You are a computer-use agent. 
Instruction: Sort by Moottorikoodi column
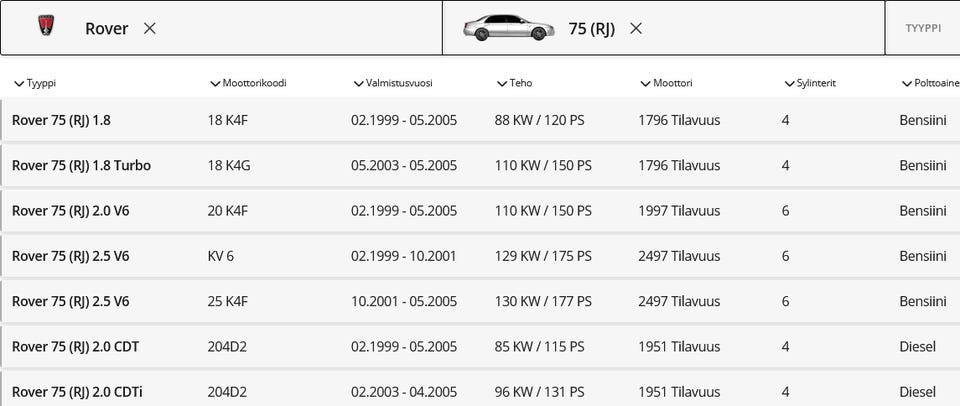coord(248,83)
